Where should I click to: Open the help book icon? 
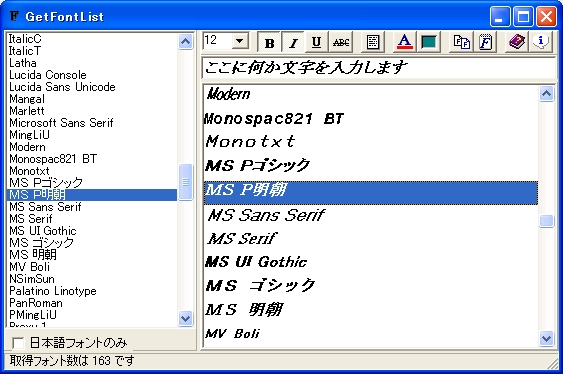click(x=517, y=43)
